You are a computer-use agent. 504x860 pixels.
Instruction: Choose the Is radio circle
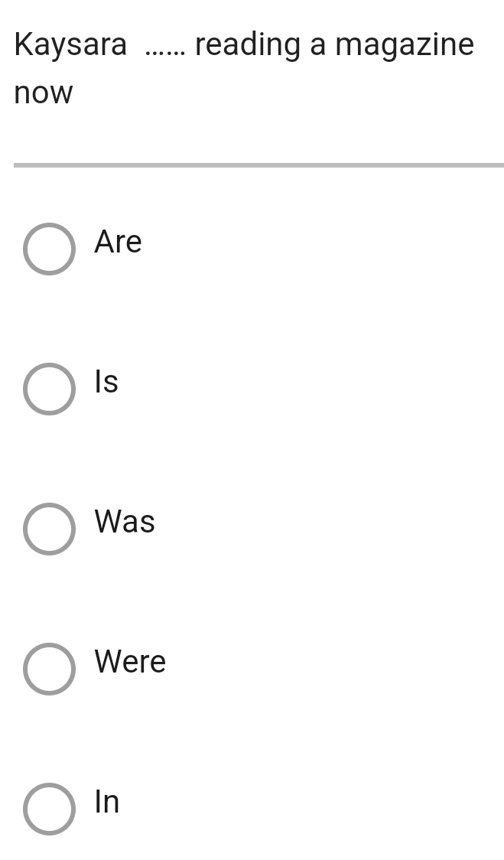50,389
